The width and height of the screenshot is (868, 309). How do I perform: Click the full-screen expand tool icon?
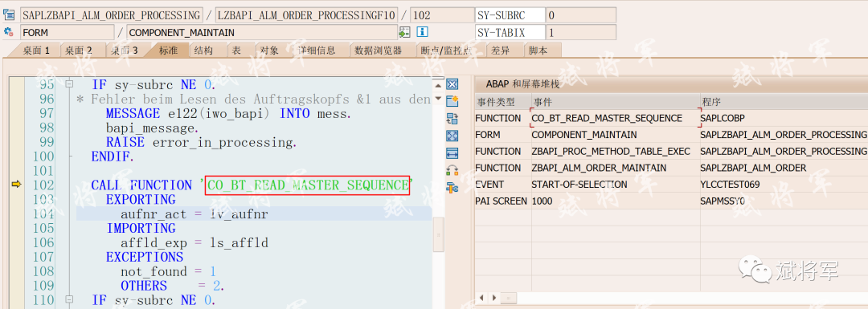452,136
